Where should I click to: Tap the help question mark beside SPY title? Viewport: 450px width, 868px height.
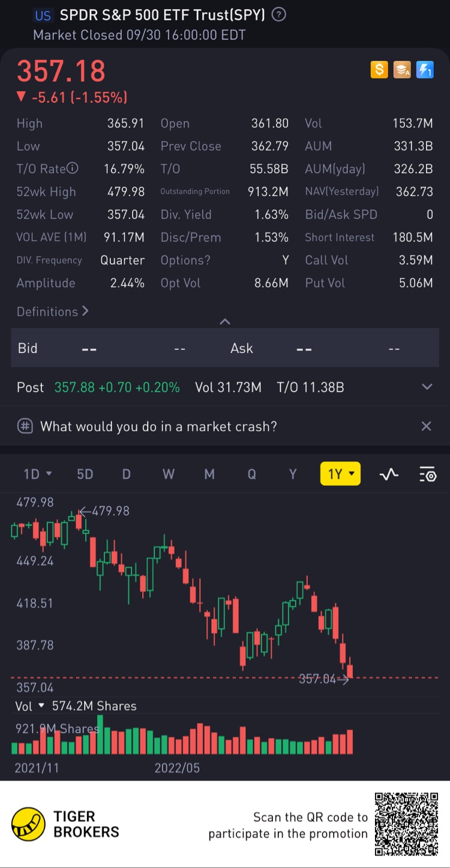pyautogui.click(x=279, y=15)
